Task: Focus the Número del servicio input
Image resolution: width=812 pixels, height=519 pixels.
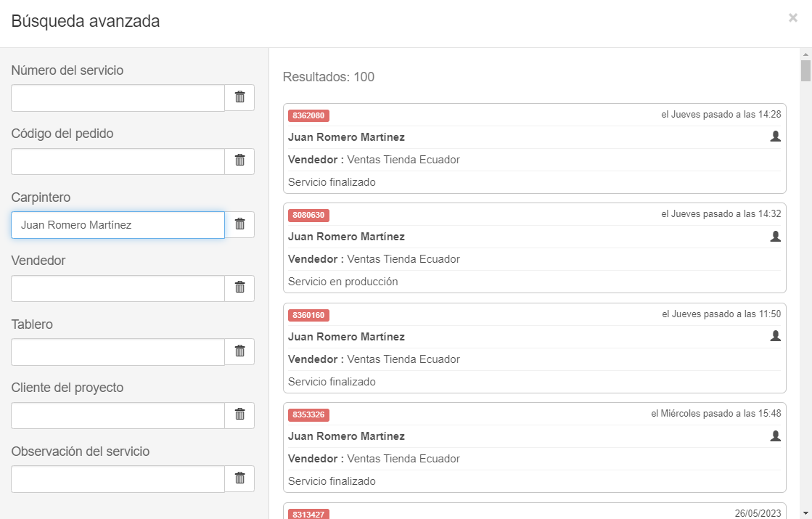Action: pyautogui.click(x=118, y=98)
